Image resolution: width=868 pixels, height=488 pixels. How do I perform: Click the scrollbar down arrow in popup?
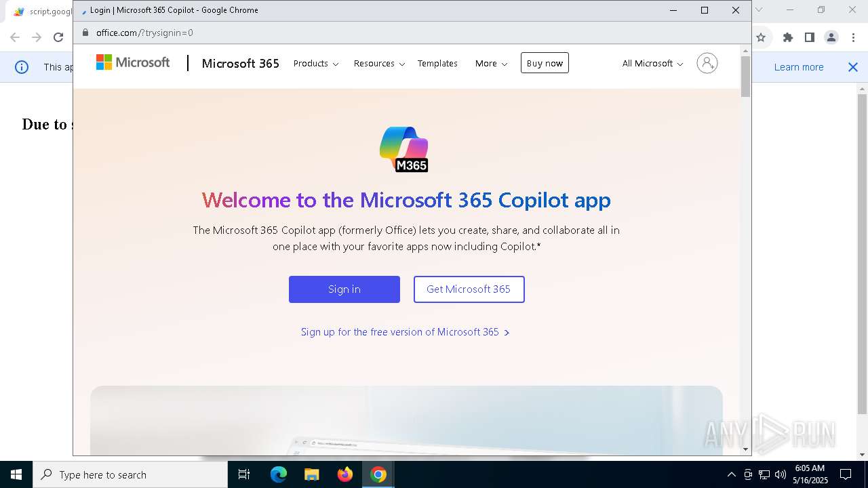(x=745, y=449)
